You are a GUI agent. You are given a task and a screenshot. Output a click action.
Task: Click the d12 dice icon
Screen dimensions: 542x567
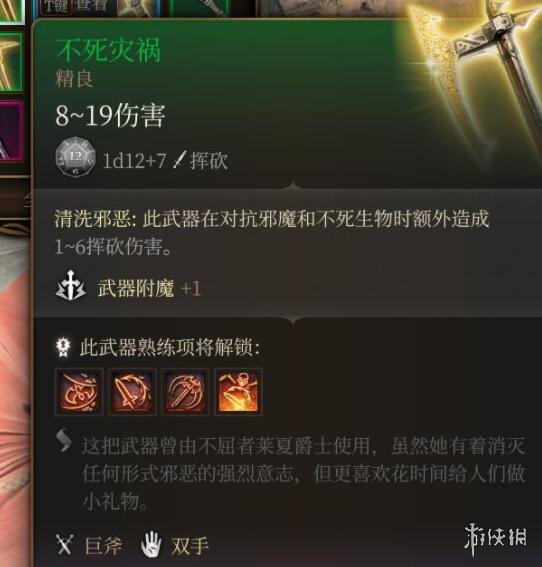point(76,157)
